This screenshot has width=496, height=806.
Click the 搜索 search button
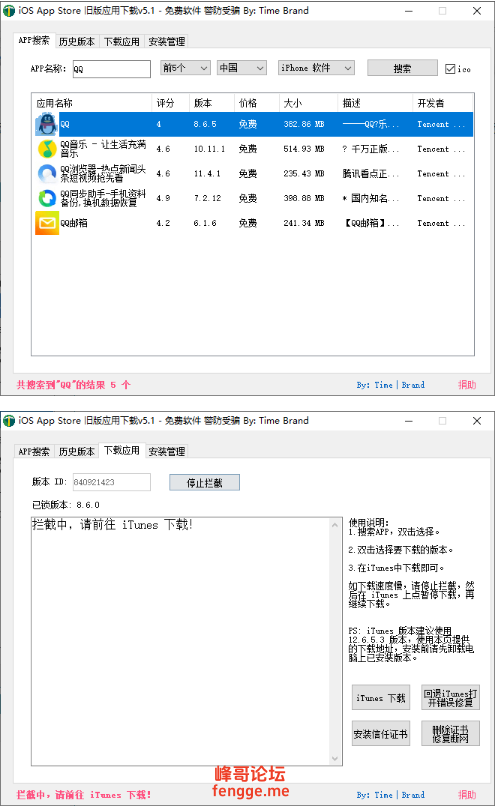pos(402,68)
